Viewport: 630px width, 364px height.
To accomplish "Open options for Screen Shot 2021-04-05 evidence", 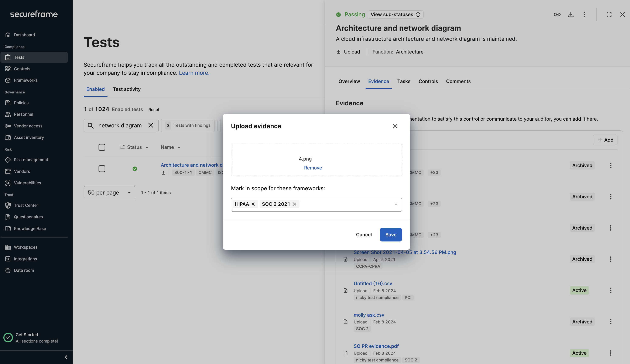I will [610, 259].
